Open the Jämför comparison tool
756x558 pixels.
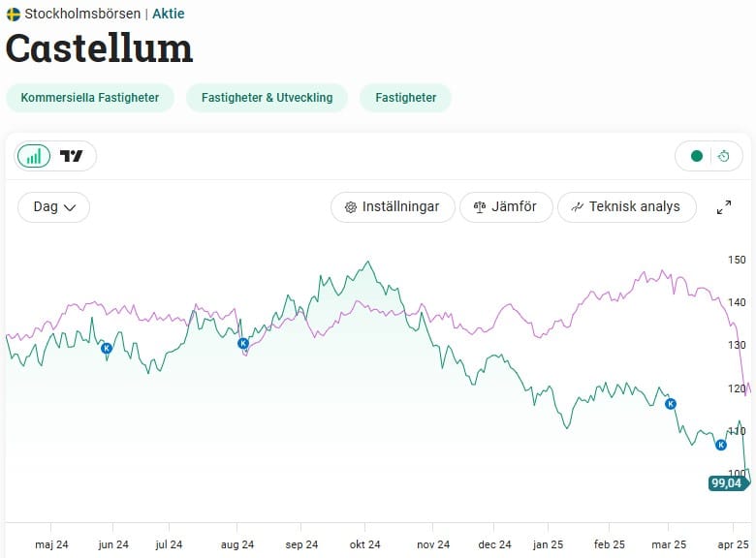506,207
